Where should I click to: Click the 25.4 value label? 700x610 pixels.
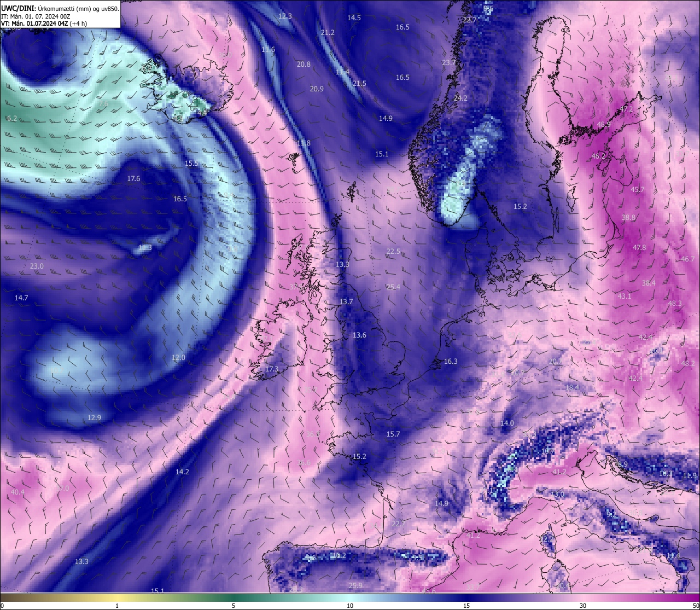click(x=393, y=287)
